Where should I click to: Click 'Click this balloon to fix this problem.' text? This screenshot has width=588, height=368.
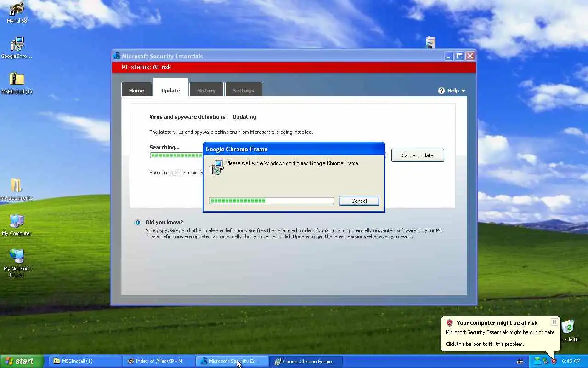pos(485,344)
